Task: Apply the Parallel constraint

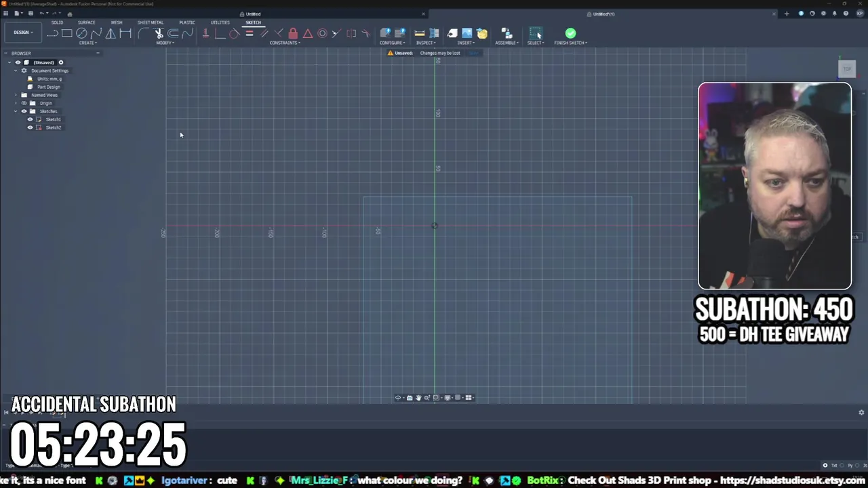Action: tap(264, 33)
